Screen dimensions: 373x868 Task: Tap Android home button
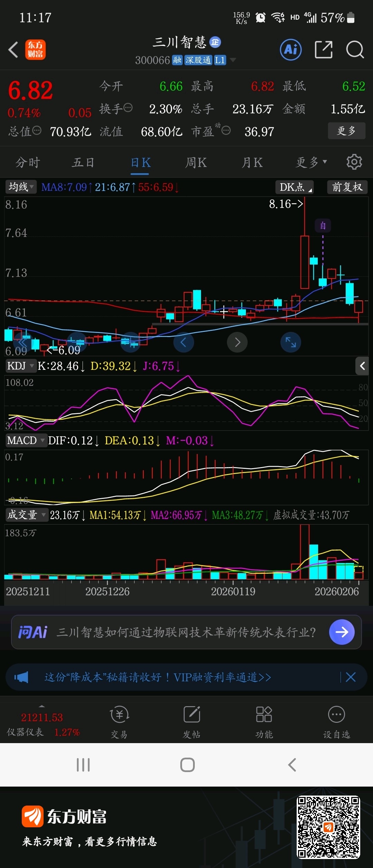click(x=188, y=765)
